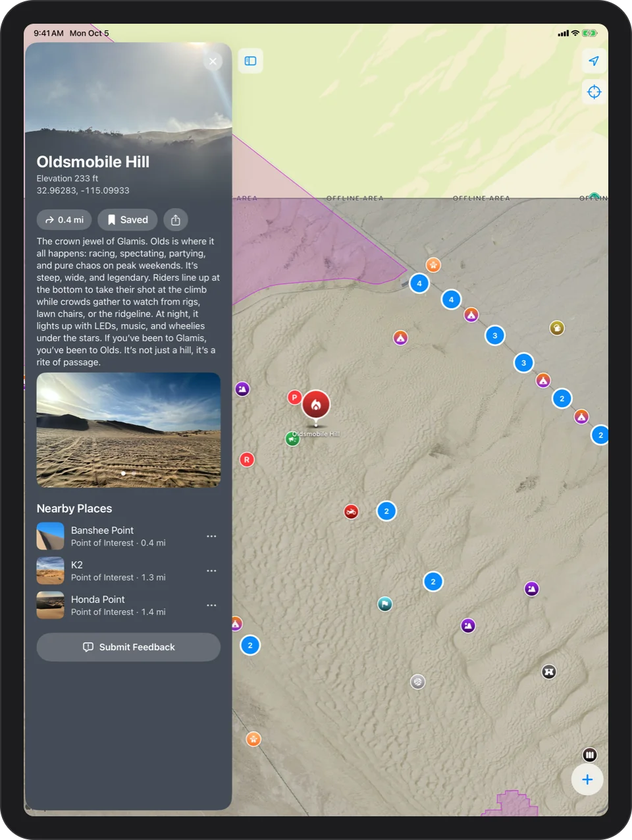Select the orange picnic marker below Submit Feedback
The image size is (632, 840).
point(253,739)
